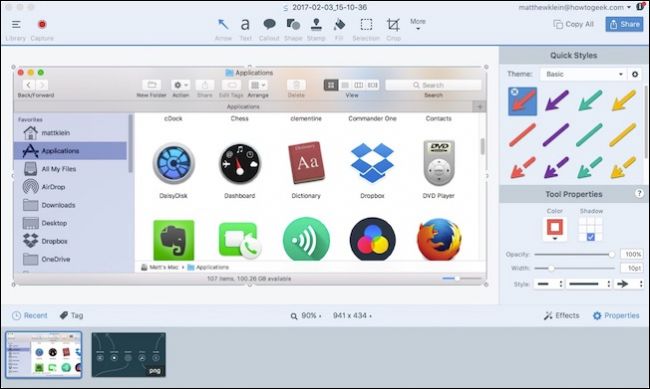The height and width of the screenshot is (389, 650).
Task: Select the Stamp tool
Action: 316,29
